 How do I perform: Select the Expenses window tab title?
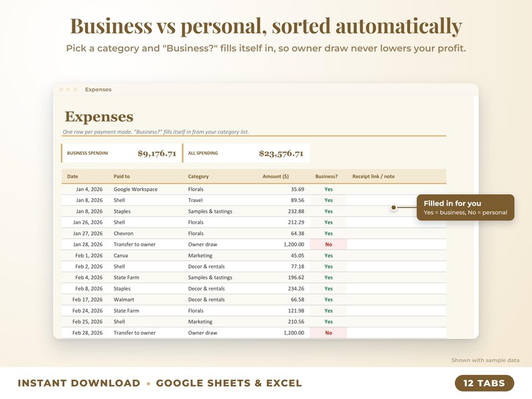pyautogui.click(x=98, y=90)
